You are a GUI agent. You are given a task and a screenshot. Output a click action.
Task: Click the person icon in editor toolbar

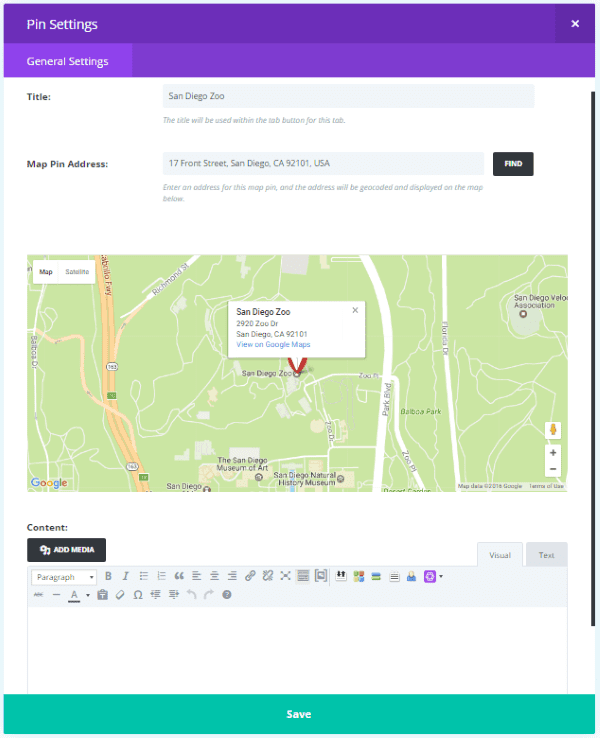411,576
